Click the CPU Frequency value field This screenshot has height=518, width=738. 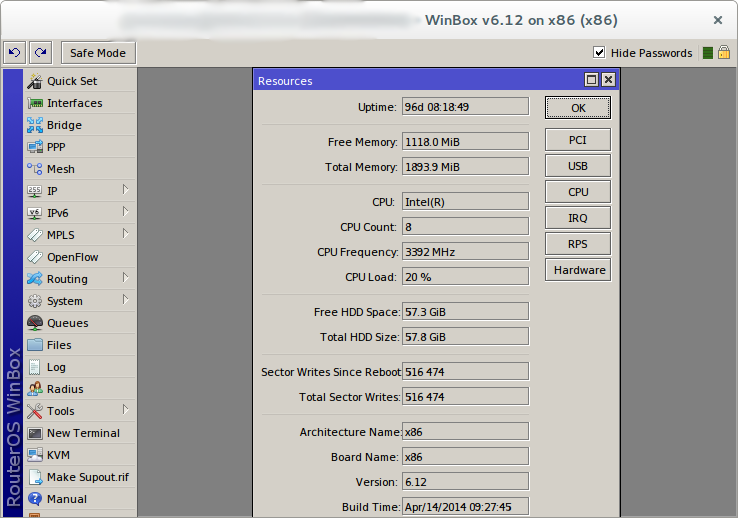pyautogui.click(x=465, y=252)
